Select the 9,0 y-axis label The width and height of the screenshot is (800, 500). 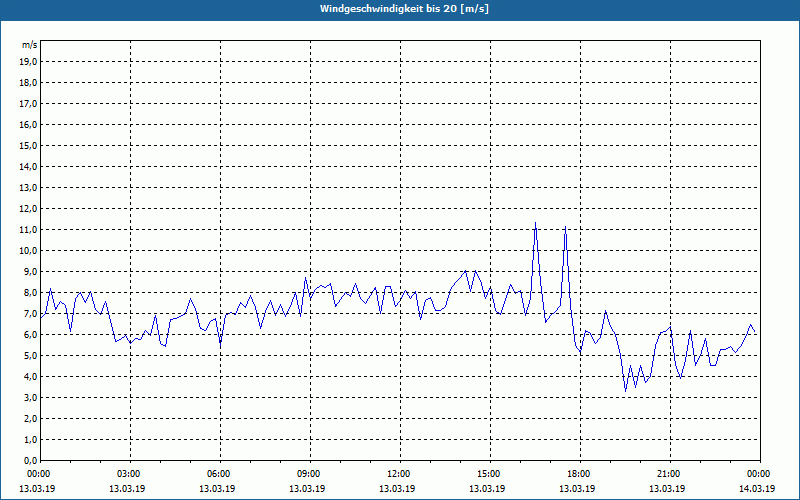pos(30,271)
